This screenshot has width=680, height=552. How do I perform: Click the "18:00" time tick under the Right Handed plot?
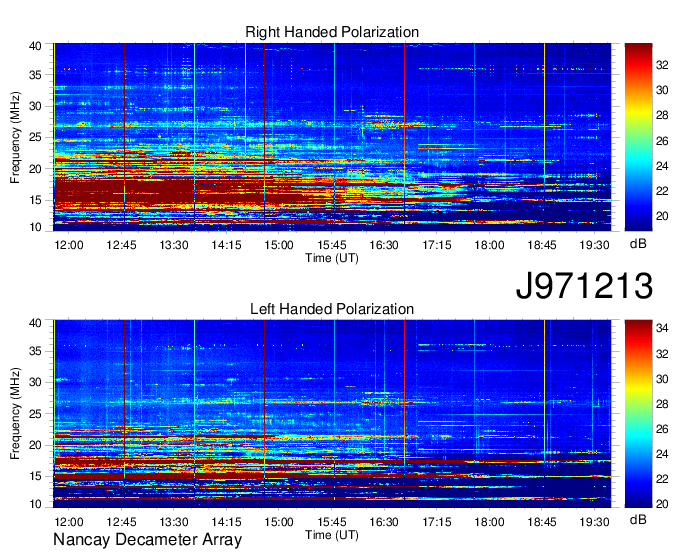click(x=489, y=245)
